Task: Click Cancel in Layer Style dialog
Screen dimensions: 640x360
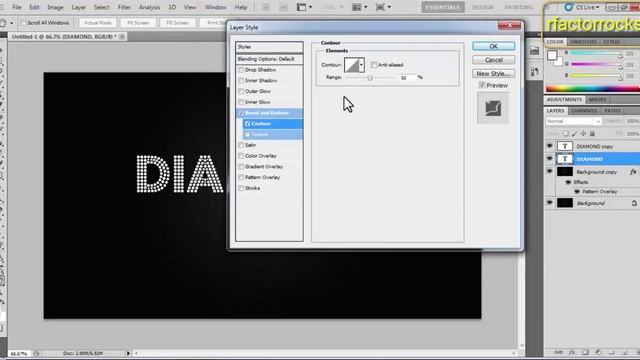Action: point(493,60)
